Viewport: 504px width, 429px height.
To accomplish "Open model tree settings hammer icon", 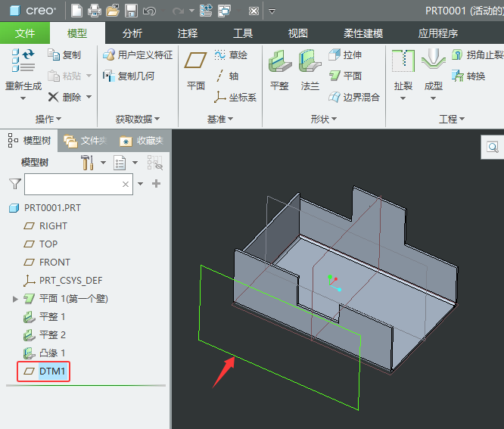I will (x=88, y=163).
